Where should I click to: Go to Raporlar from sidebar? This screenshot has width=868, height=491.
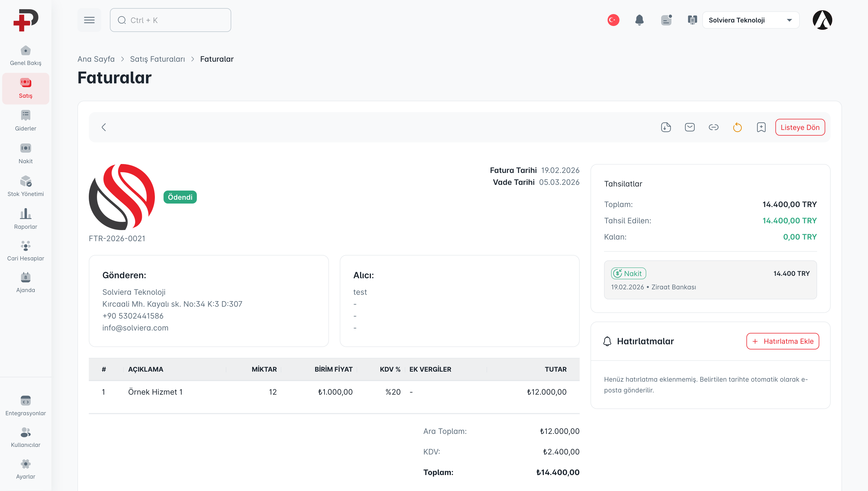(26, 218)
